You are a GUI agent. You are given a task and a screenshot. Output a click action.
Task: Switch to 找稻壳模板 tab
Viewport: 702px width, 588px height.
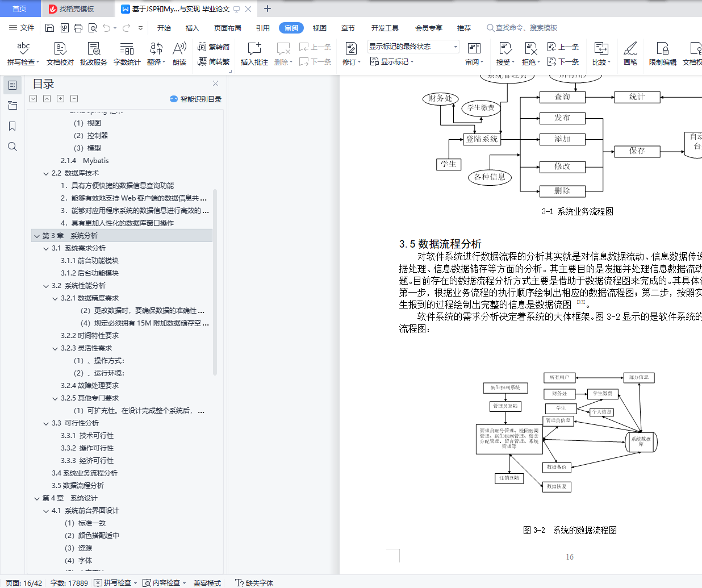click(77, 9)
